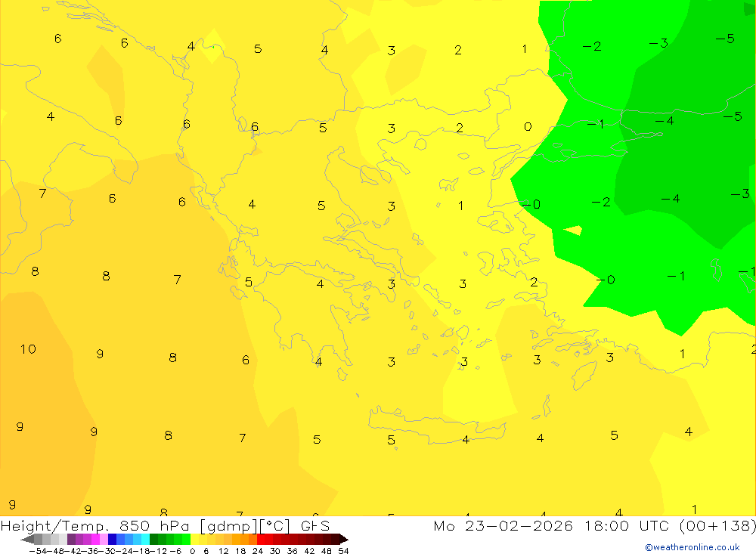Select the light pink legend swatch
This screenshot has height=554, width=756.
104,539
